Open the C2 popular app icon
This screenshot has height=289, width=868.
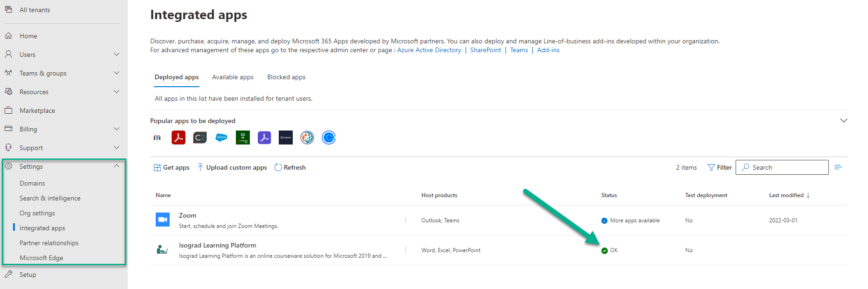pos(200,138)
